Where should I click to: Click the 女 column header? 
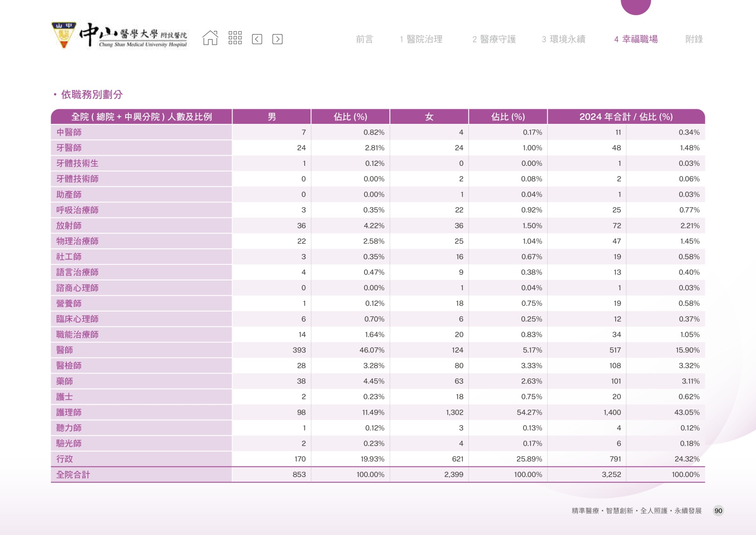pos(429,117)
